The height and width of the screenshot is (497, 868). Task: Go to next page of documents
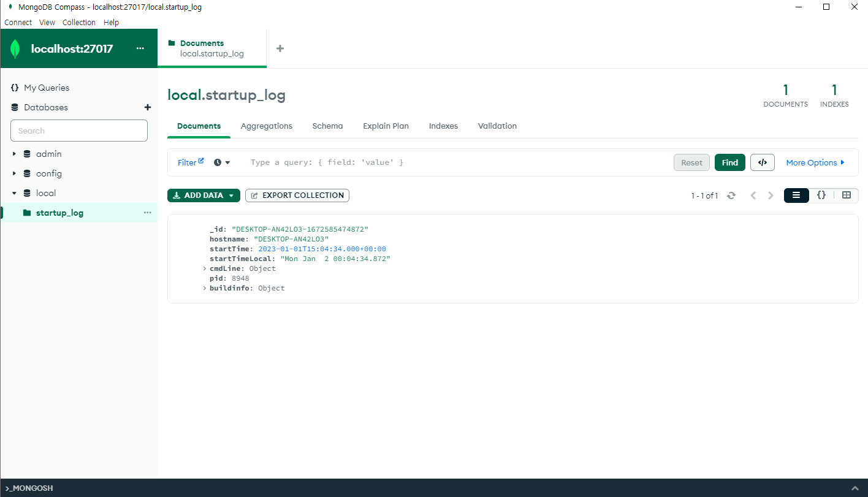pos(771,195)
